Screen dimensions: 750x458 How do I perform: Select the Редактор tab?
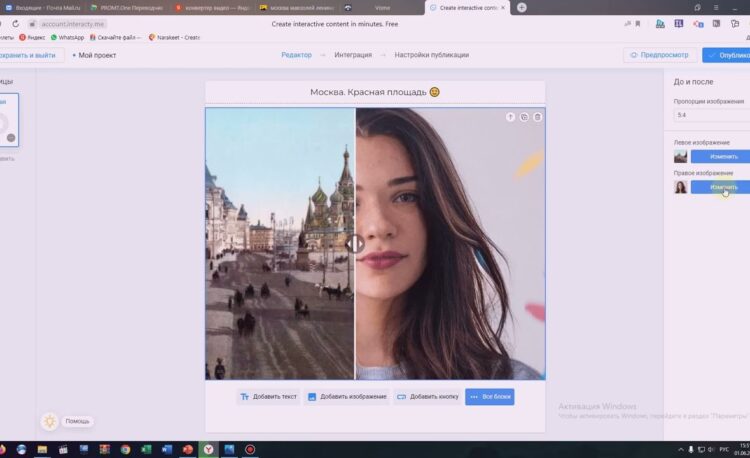pos(296,55)
